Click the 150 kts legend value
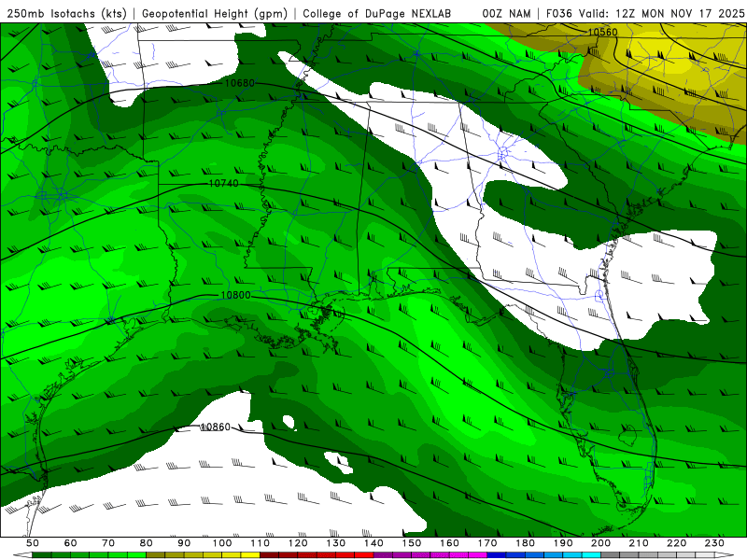This screenshot has width=747, height=560. (411, 543)
